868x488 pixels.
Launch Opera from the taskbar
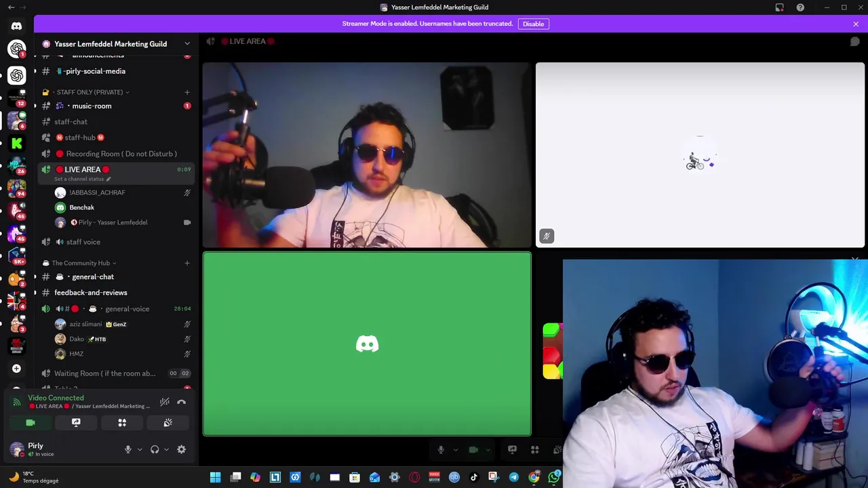tap(414, 477)
